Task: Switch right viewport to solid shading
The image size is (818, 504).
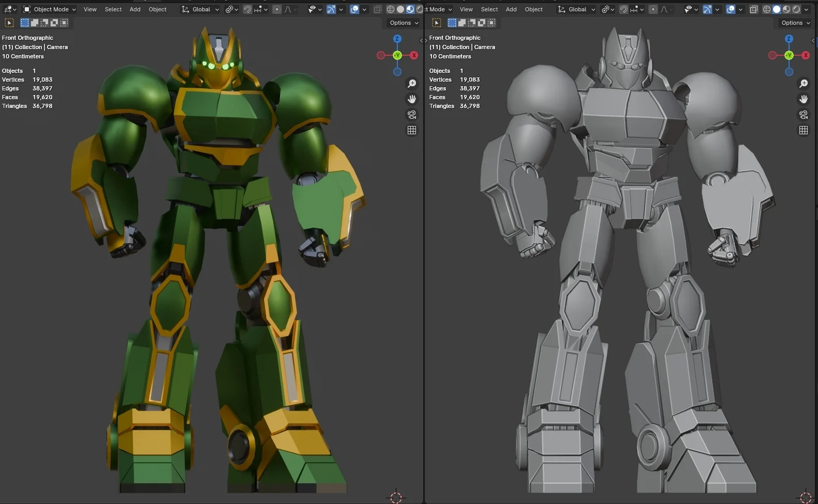Action: (777, 9)
